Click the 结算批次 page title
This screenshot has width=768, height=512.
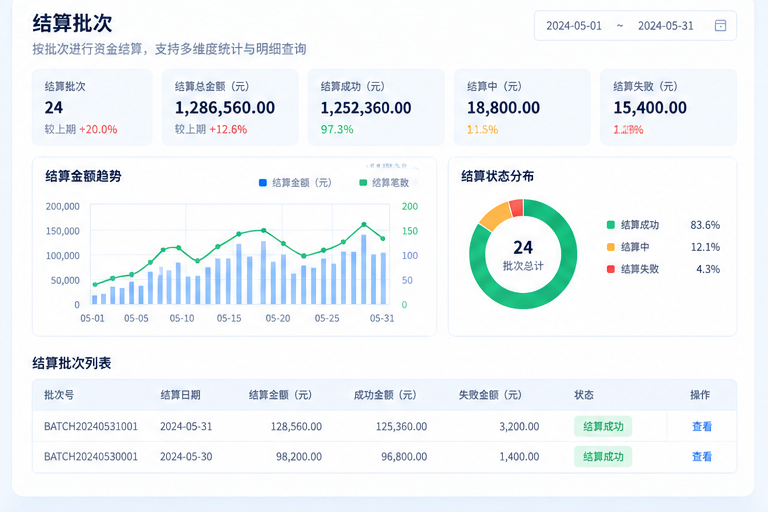(72, 23)
